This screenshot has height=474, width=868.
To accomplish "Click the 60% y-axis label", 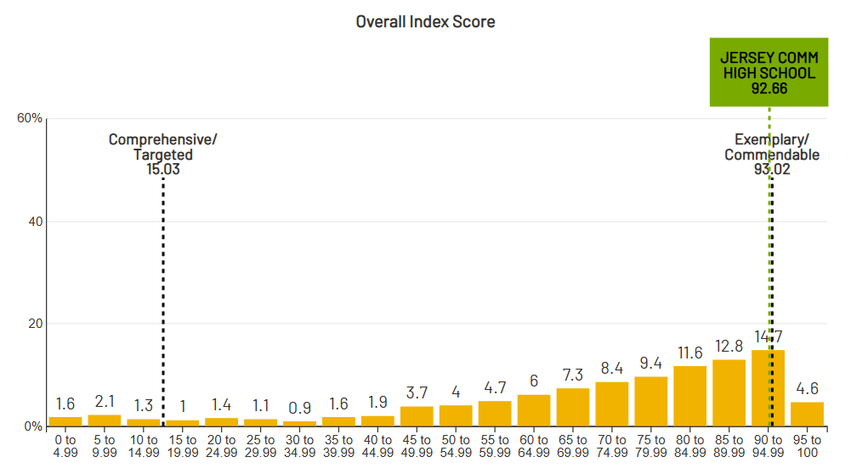I will 30,118.
